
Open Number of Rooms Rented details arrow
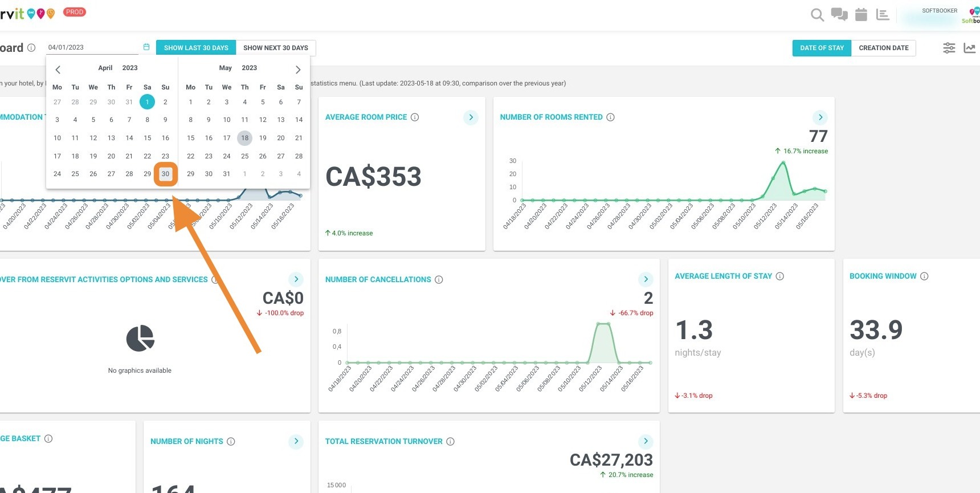tap(820, 117)
